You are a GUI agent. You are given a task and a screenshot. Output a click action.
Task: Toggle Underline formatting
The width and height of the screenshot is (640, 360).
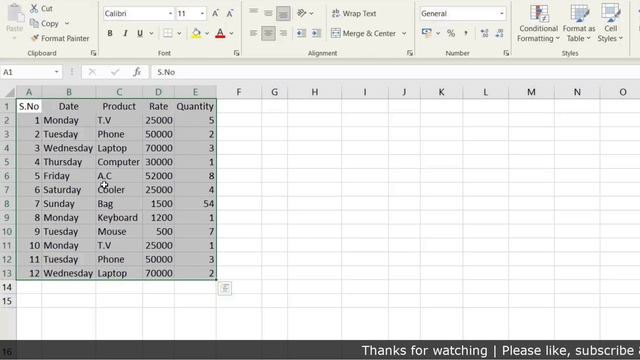tap(140, 33)
